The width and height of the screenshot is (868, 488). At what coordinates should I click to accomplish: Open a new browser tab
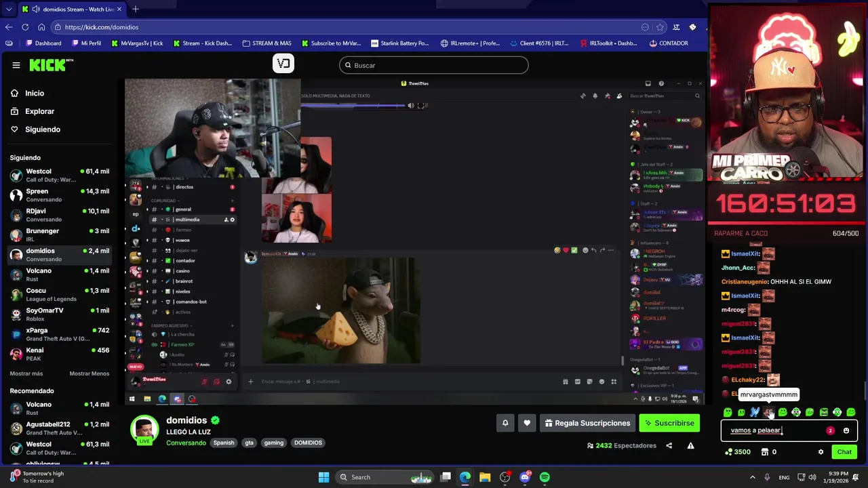point(135,9)
